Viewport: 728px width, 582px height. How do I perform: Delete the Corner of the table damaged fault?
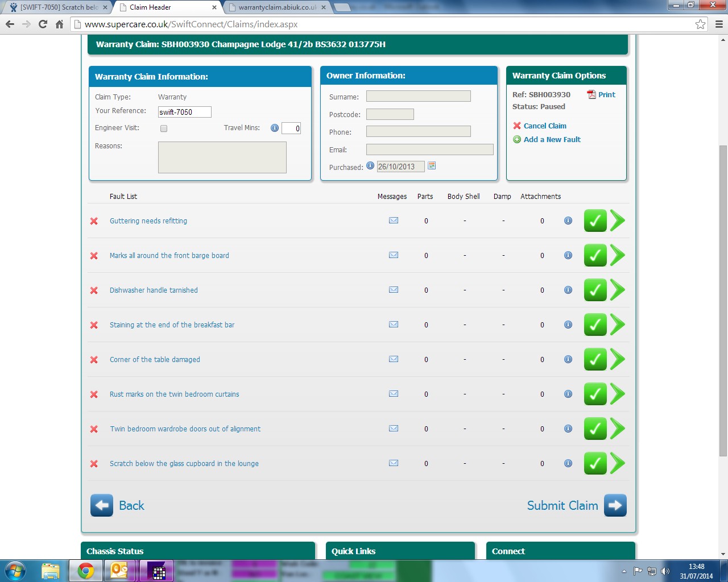[x=94, y=360]
